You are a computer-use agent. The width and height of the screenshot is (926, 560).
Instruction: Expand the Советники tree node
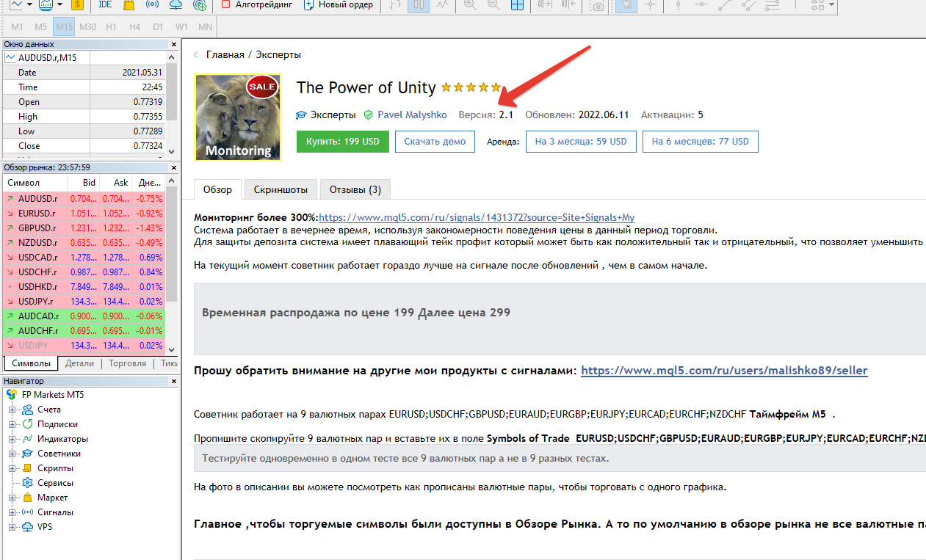coord(12,454)
